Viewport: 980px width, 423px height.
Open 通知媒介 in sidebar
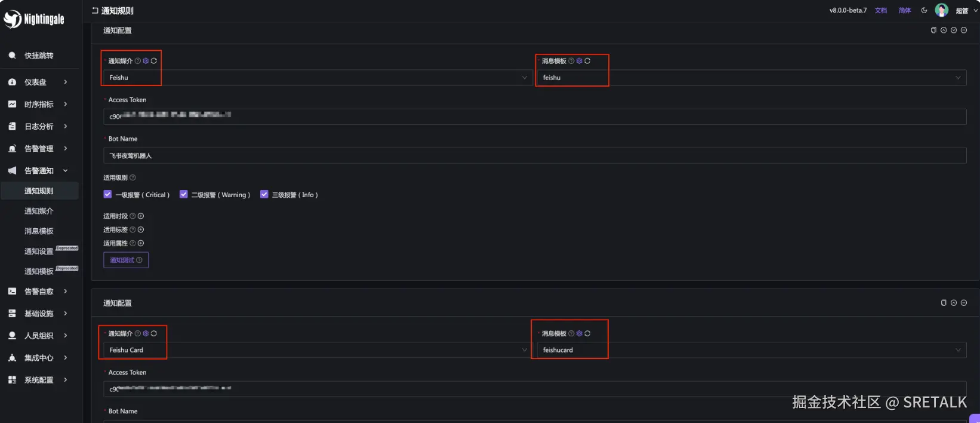pyautogui.click(x=39, y=211)
